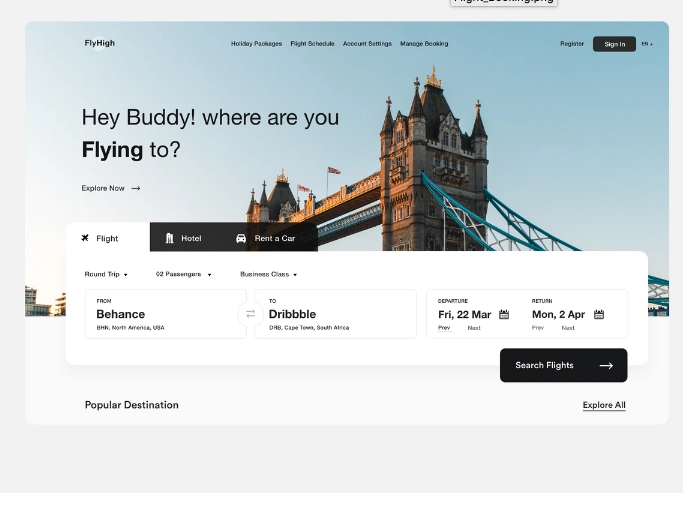Screen dimensions: 683x525
Task: Click the Explore Now link
Action: (103, 188)
